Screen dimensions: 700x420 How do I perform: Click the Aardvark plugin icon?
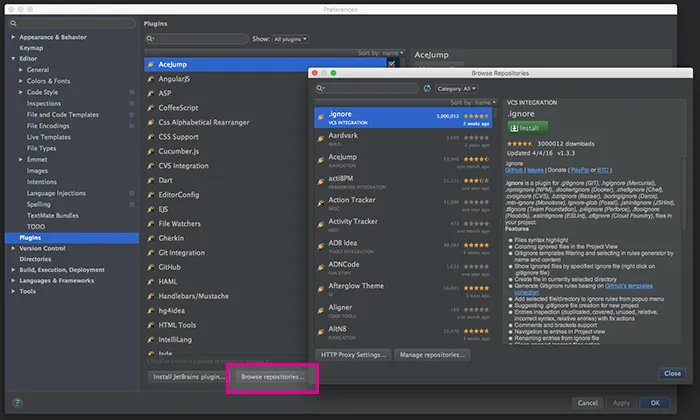(x=321, y=139)
